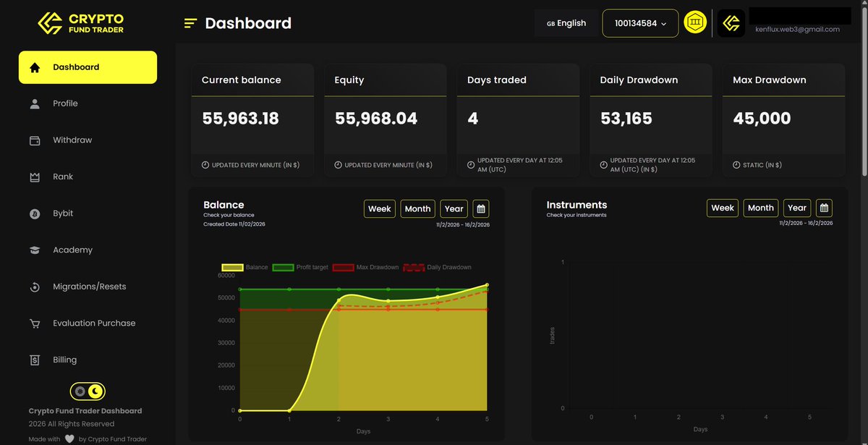
Task: Click the Withdraw wallet icon
Action: 35,140
